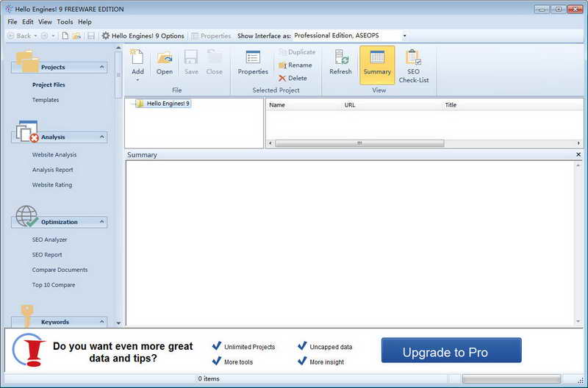Open Website Rating
The image size is (588, 388).
coord(52,185)
